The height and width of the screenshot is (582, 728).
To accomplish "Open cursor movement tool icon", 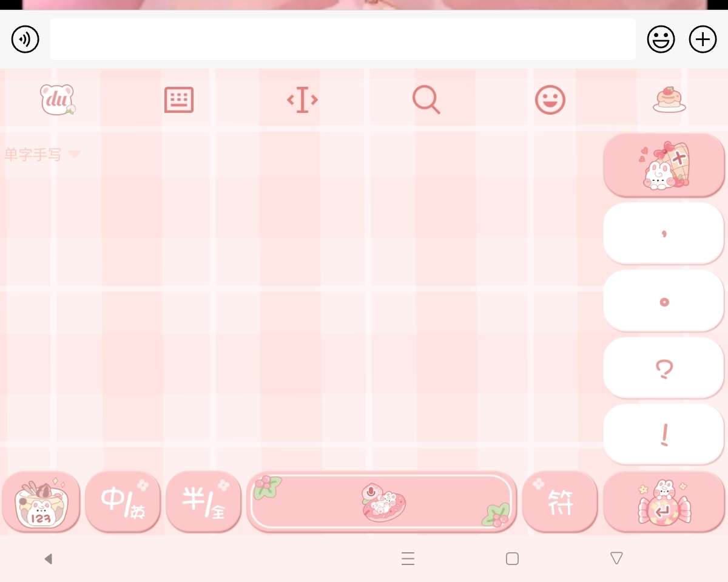I will pyautogui.click(x=302, y=100).
